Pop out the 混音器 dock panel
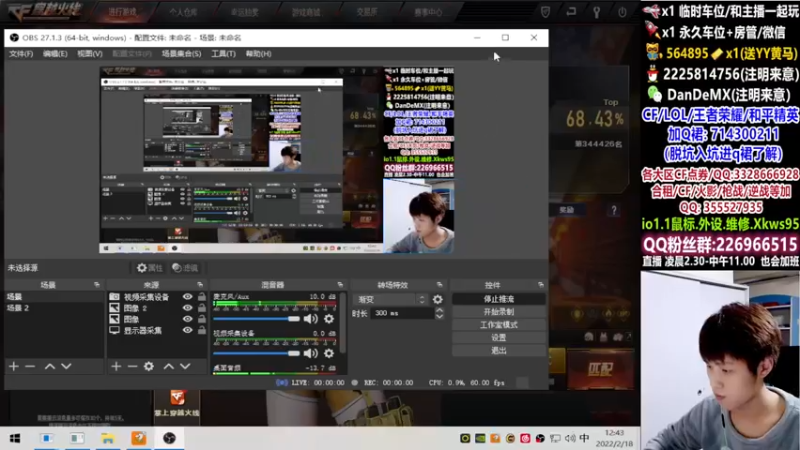Viewport: 800px width, 450px height. [340, 285]
